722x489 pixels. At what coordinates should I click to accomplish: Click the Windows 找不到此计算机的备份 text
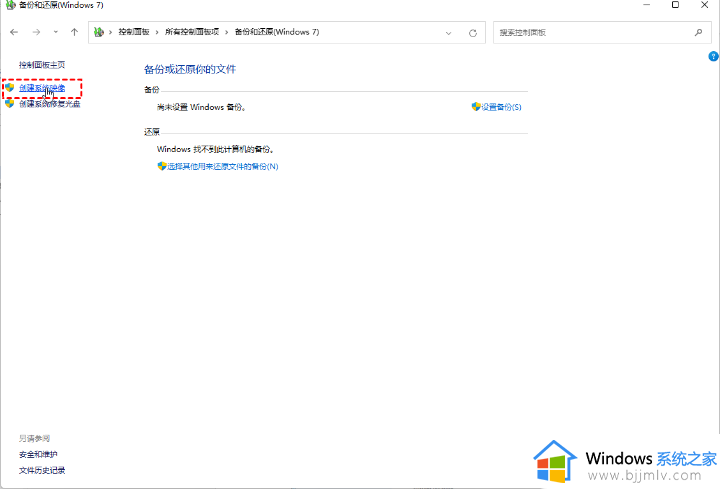point(215,149)
